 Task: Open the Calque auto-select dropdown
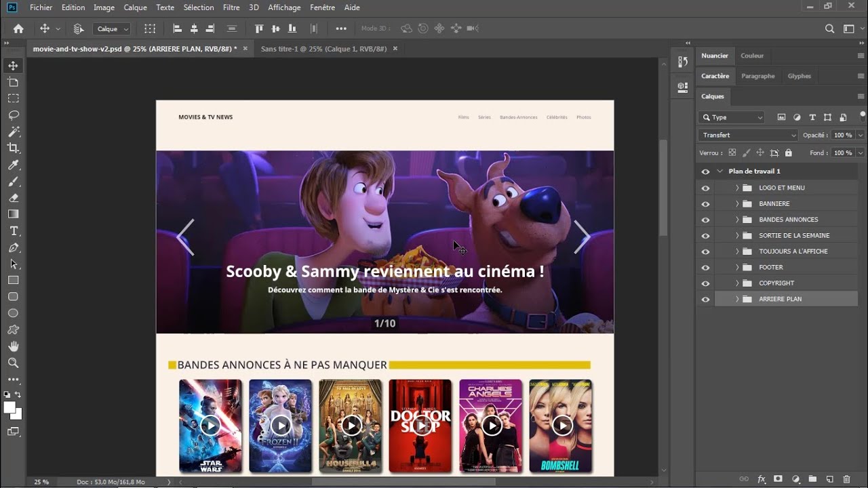(112, 28)
